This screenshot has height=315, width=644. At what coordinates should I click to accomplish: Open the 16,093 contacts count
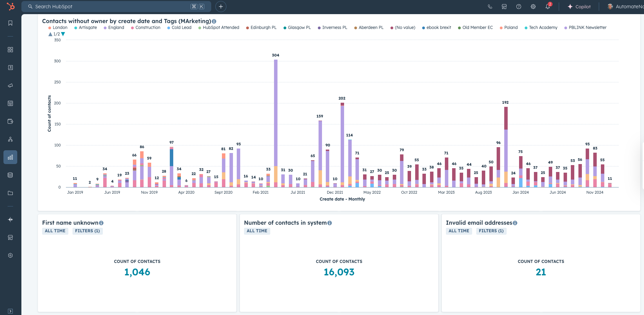339,272
